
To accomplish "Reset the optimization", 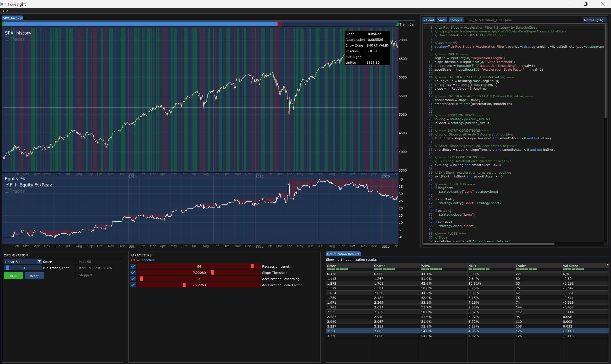I will pyautogui.click(x=34, y=276).
